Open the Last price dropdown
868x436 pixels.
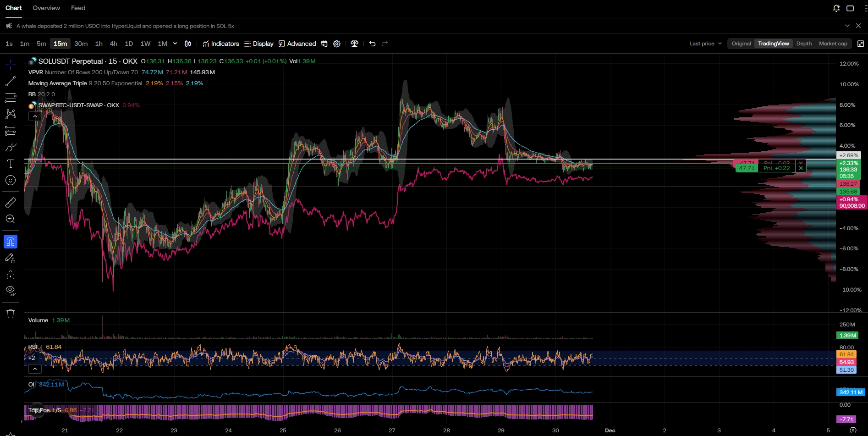tap(705, 44)
